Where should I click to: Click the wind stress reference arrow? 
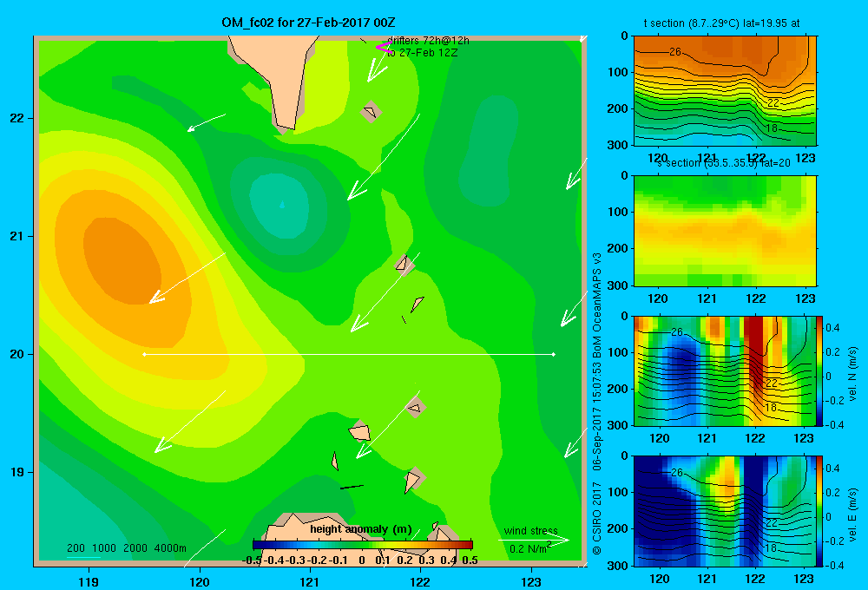(x=534, y=540)
